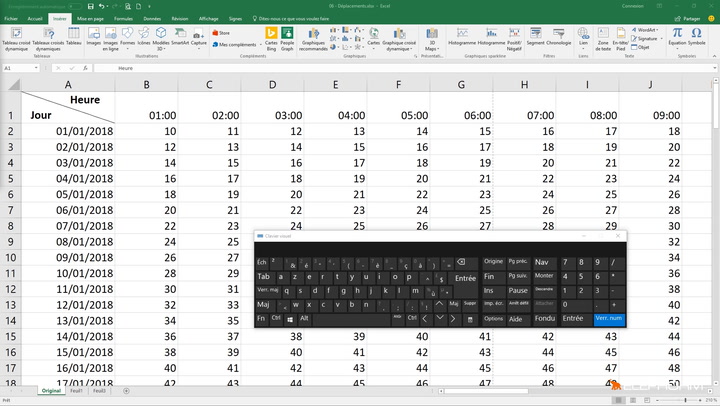Toggle Enregistrement automatique switch
This screenshot has height=406, width=720.
click(x=75, y=6)
